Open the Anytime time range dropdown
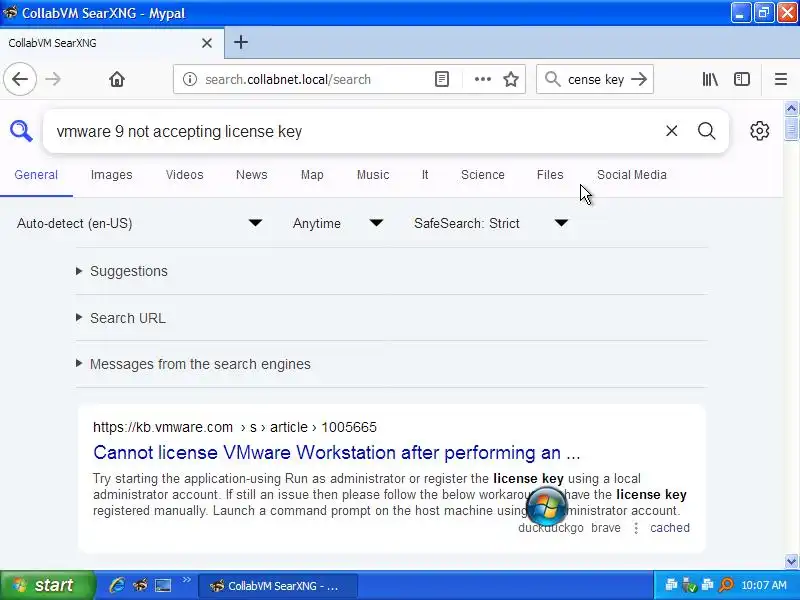Image resolution: width=800 pixels, height=600 pixels. click(x=337, y=223)
